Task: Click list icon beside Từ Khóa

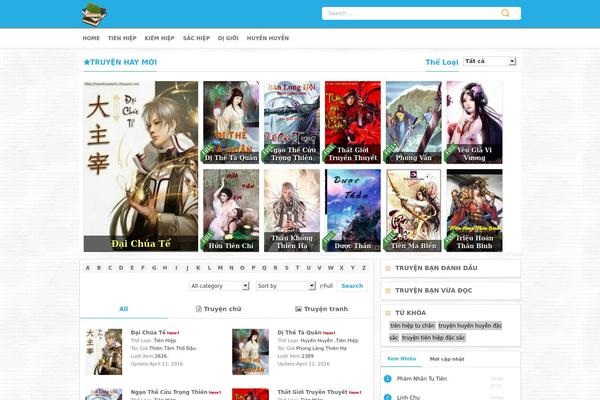Action: (x=388, y=313)
